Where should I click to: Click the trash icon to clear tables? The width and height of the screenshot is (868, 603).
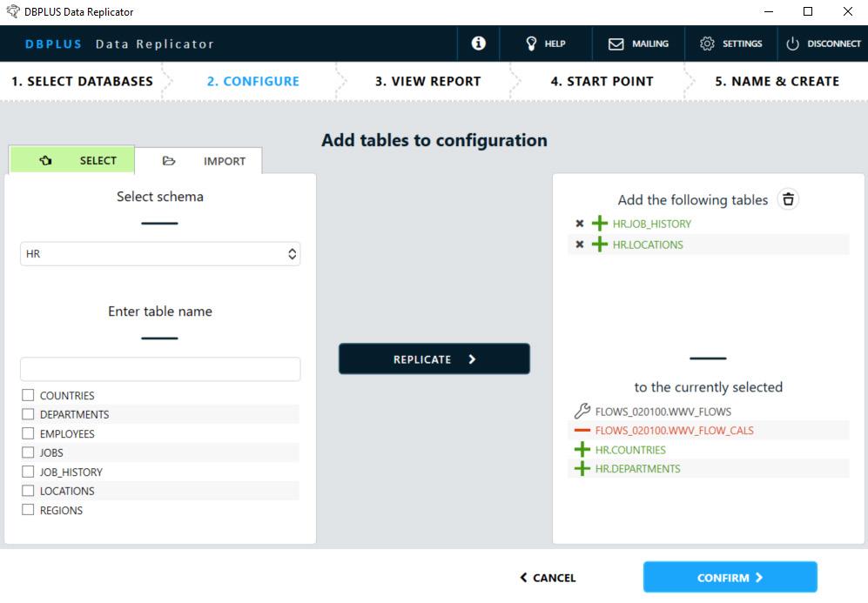788,199
